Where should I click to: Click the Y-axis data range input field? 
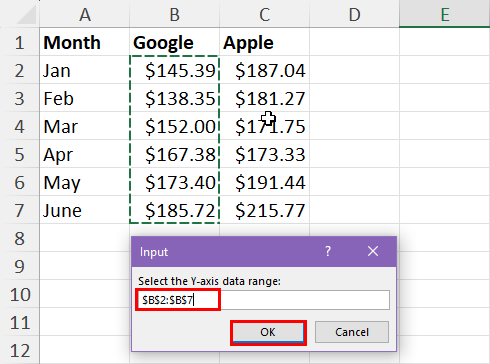coord(263,300)
